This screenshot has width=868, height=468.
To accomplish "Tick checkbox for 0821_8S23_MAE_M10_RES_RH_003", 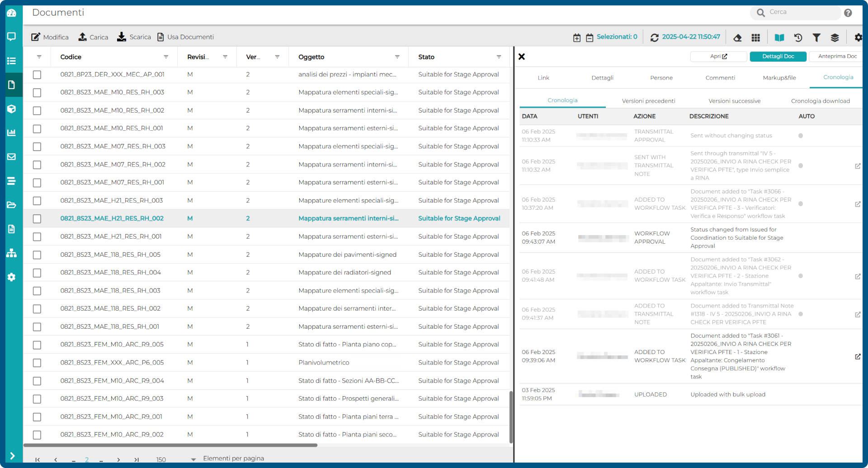I will coord(37,93).
